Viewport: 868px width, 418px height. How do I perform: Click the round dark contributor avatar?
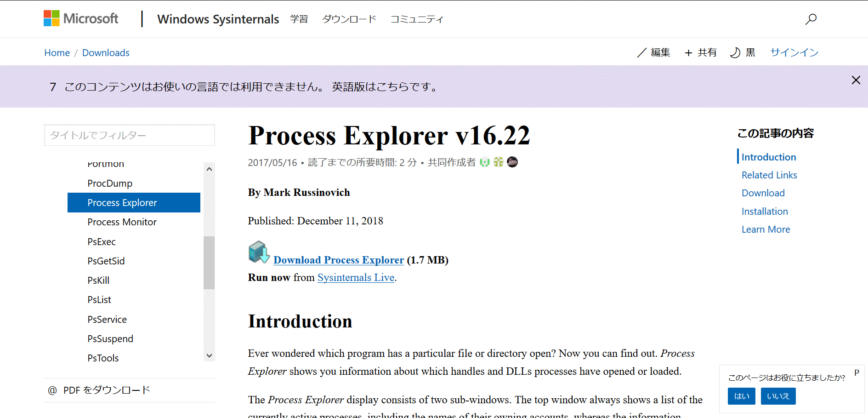click(512, 162)
